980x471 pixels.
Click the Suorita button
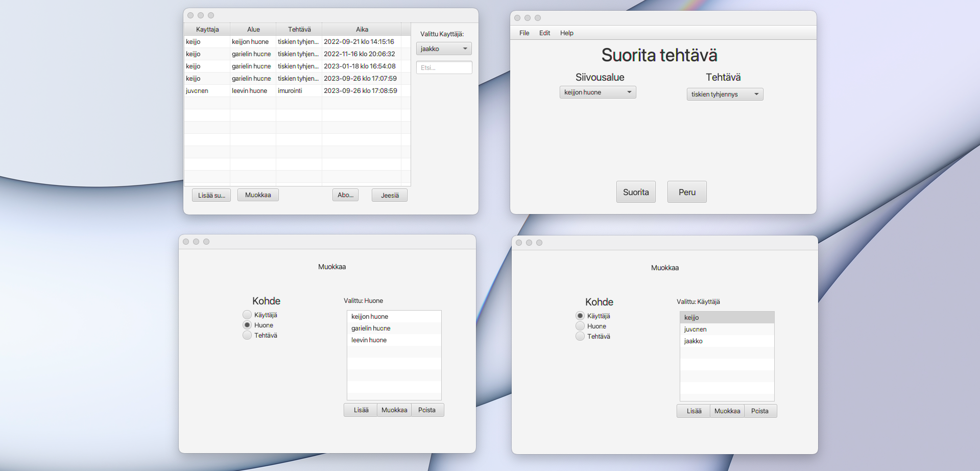click(636, 192)
